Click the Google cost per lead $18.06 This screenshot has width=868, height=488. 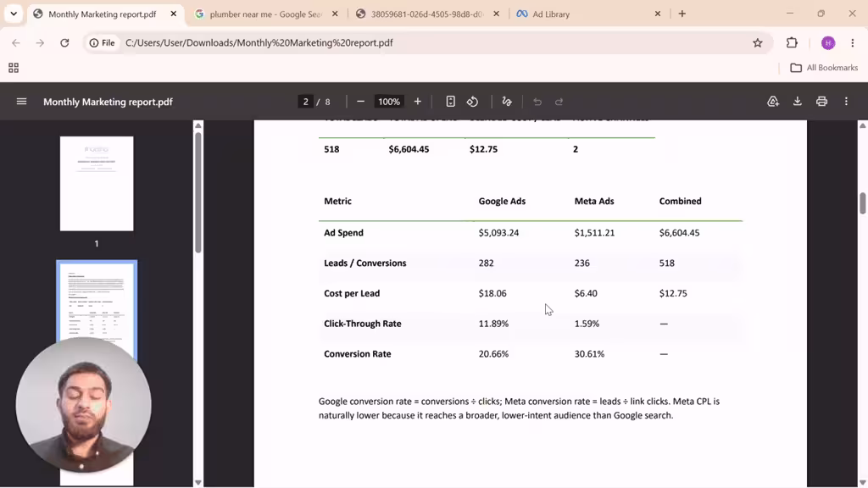click(492, 293)
